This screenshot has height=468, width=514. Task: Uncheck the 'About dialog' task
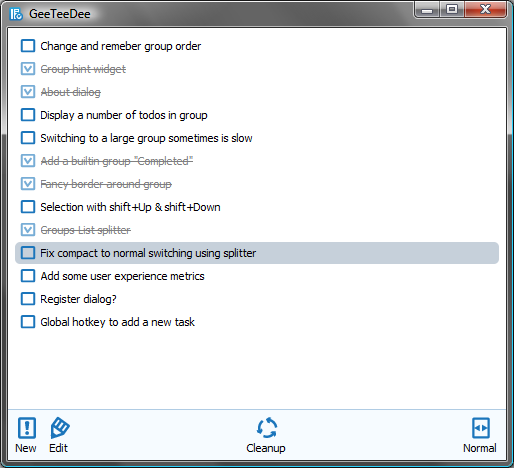coord(28,92)
